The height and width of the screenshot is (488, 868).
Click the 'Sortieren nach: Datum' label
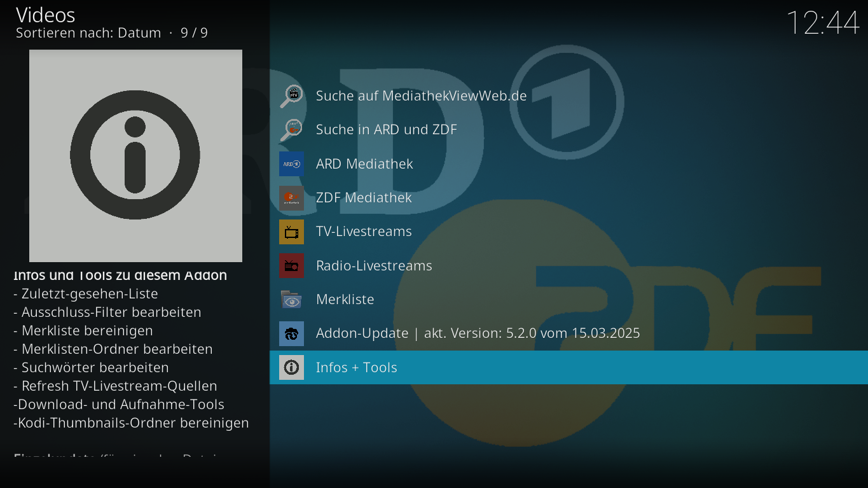click(x=88, y=33)
